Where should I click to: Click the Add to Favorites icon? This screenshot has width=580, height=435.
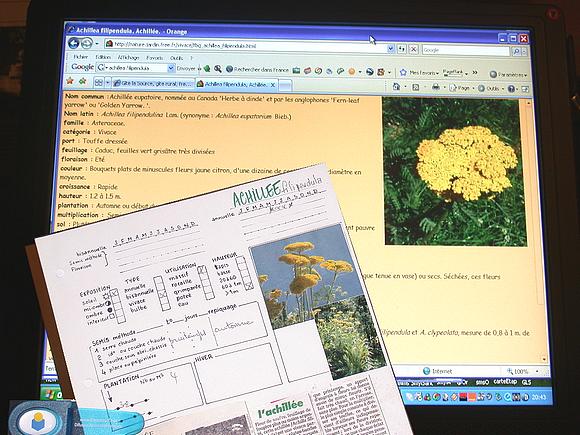click(x=82, y=81)
